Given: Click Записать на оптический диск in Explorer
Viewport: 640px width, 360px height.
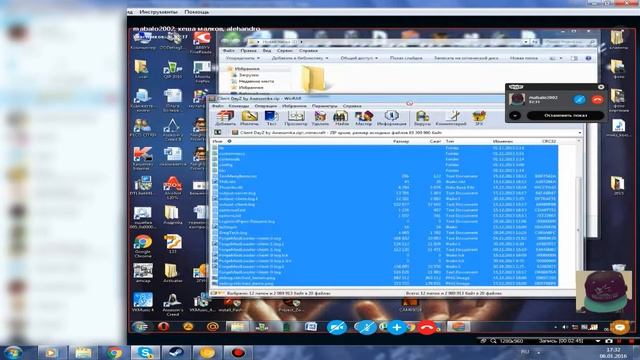Looking at the screenshot, I should [x=466, y=58].
